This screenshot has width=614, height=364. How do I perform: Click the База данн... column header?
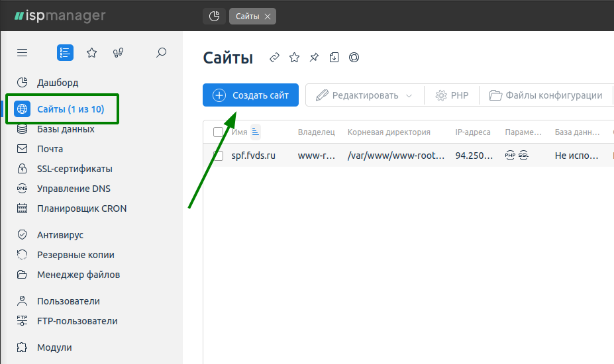[577, 132]
